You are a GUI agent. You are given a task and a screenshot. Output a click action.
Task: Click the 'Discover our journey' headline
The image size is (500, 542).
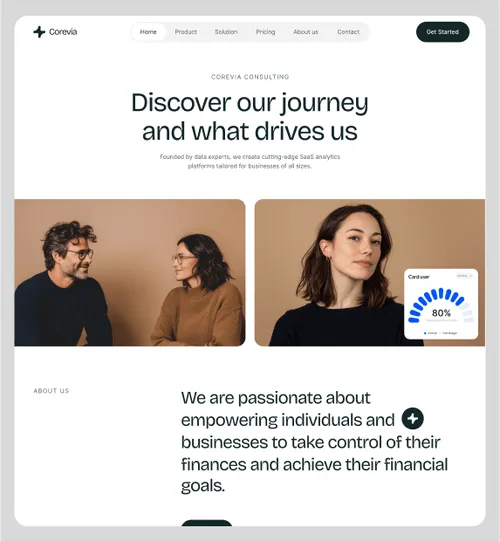pyautogui.click(x=250, y=103)
